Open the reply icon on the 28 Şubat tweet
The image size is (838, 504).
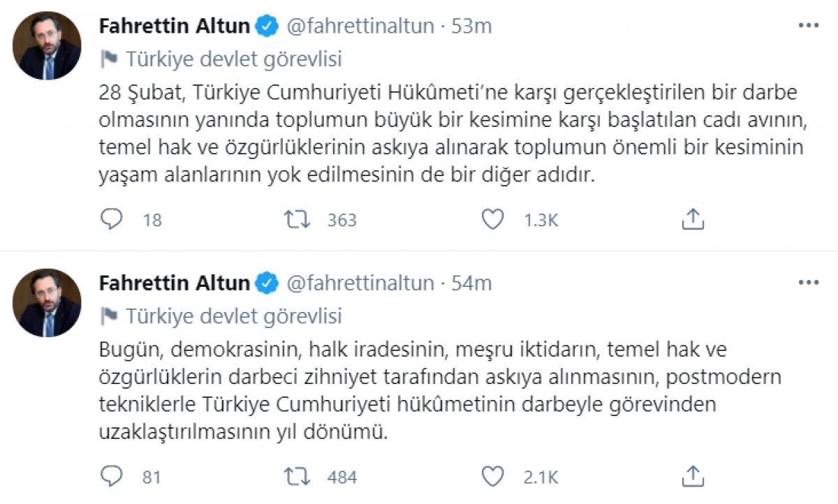111,218
